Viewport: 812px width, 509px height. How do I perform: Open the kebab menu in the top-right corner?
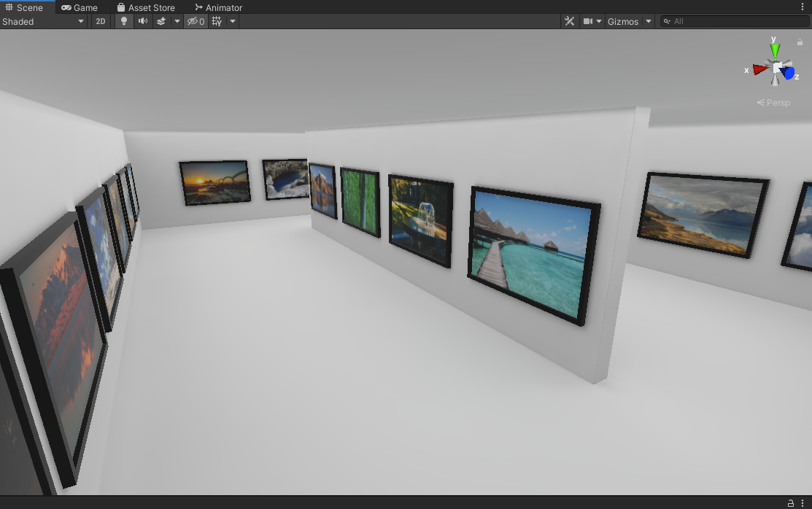click(803, 6)
